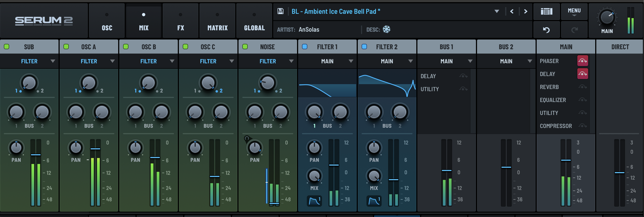Click the BUS 1 DELAY routing icon
This screenshot has height=217, width=644.
[x=463, y=76]
